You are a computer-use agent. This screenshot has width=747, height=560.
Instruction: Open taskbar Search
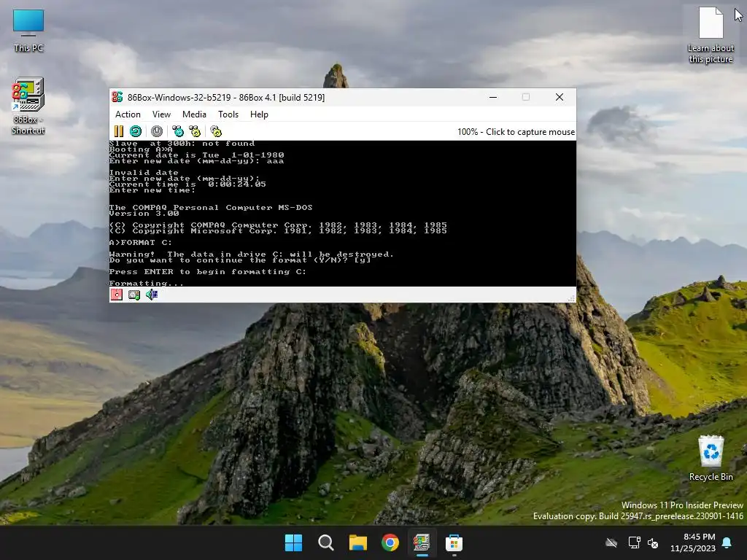pyautogui.click(x=326, y=542)
